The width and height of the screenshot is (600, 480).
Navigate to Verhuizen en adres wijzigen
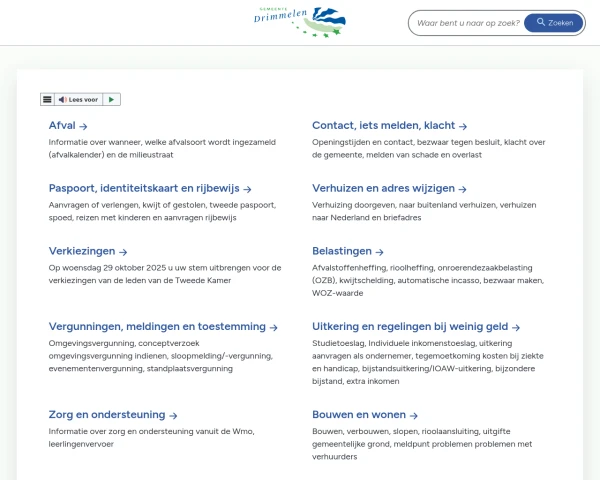383,188
